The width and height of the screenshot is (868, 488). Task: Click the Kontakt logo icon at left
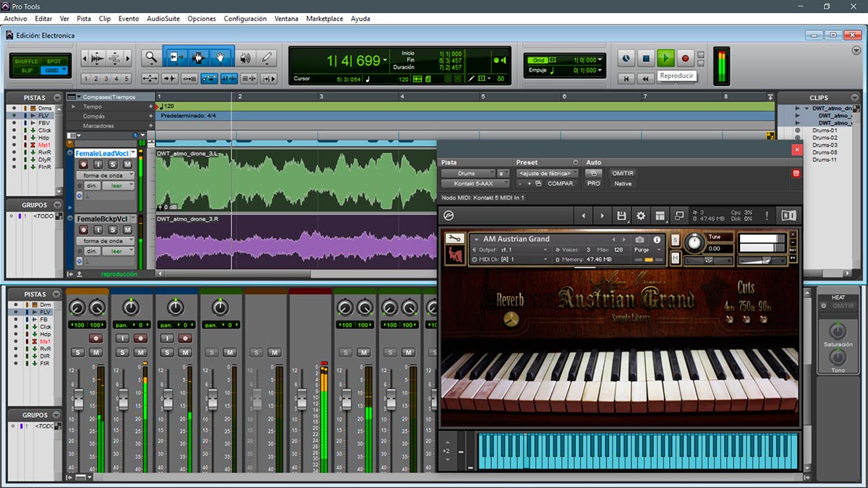pyautogui.click(x=448, y=215)
